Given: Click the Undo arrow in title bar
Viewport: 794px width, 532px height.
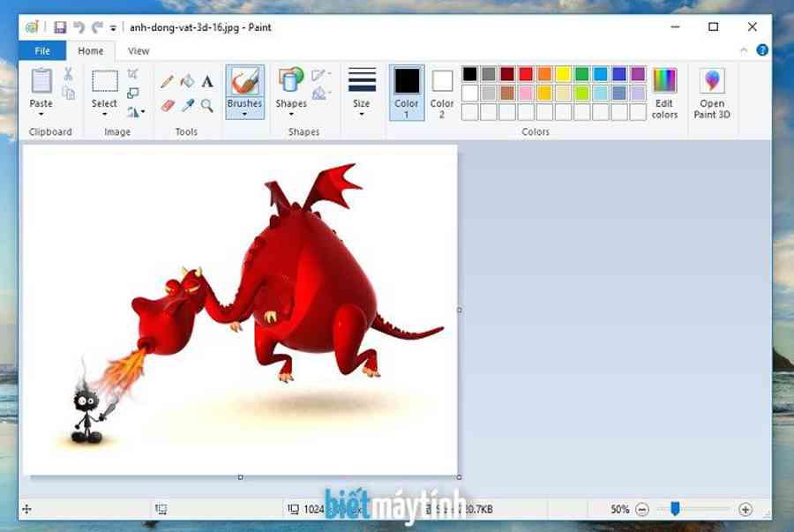Looking at the screenshot, I should pyautogui.click(x=79, y=27).
